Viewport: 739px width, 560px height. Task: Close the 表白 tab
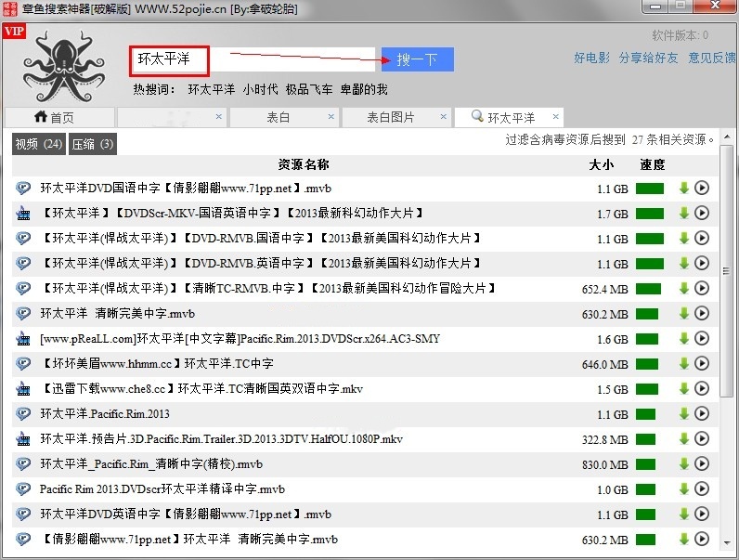(x=331, y=116)
